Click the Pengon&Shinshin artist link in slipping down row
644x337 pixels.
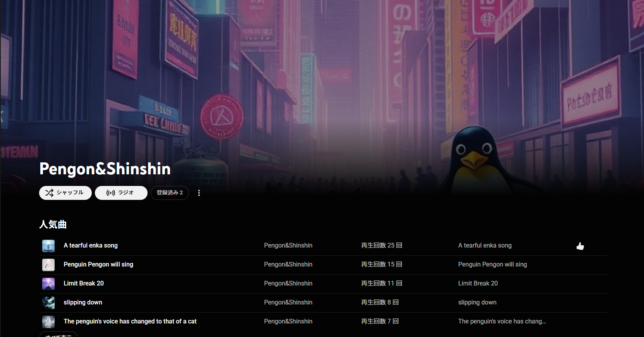288,303
